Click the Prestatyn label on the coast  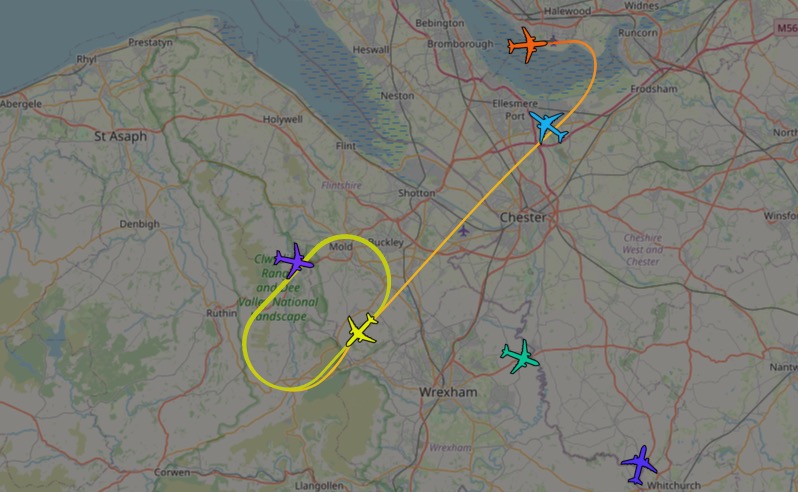tap(150, 42)
